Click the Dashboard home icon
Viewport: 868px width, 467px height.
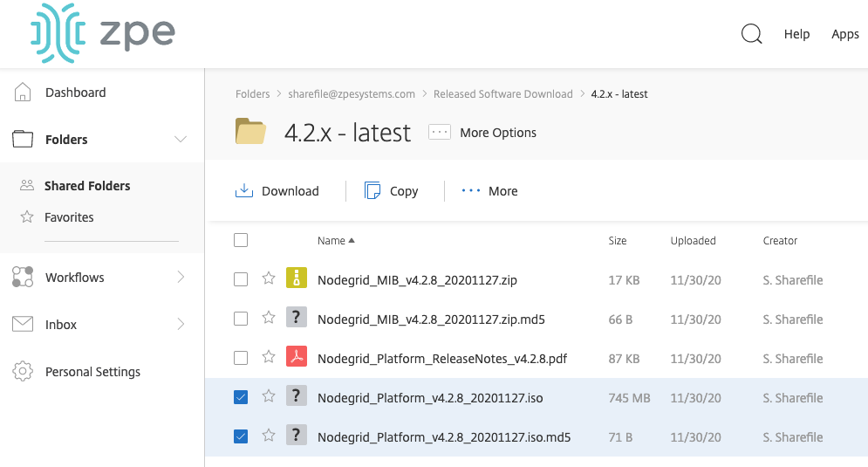[x=23, y=92]
